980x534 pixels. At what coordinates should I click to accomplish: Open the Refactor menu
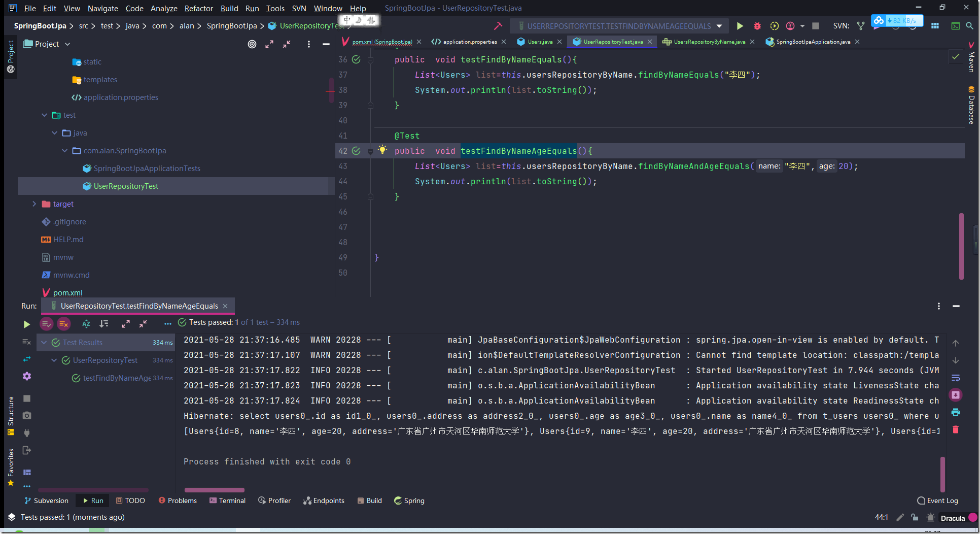199,8
